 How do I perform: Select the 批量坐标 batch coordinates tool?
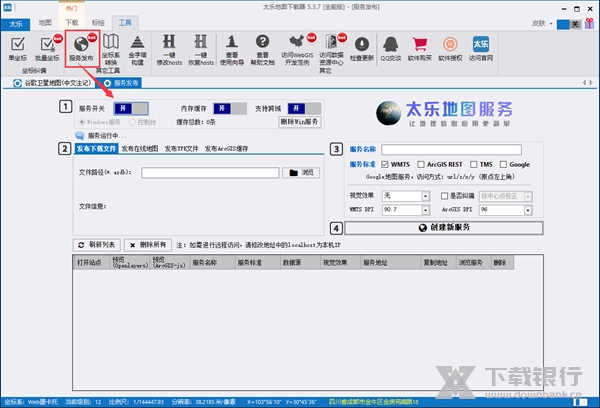46,48
